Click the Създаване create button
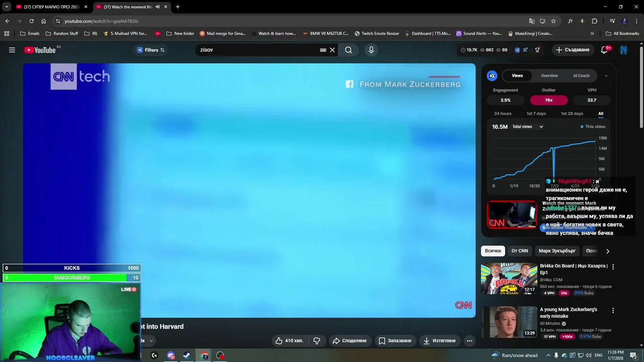Viewport: 644px width, 362px height. [x=573, y=50]
